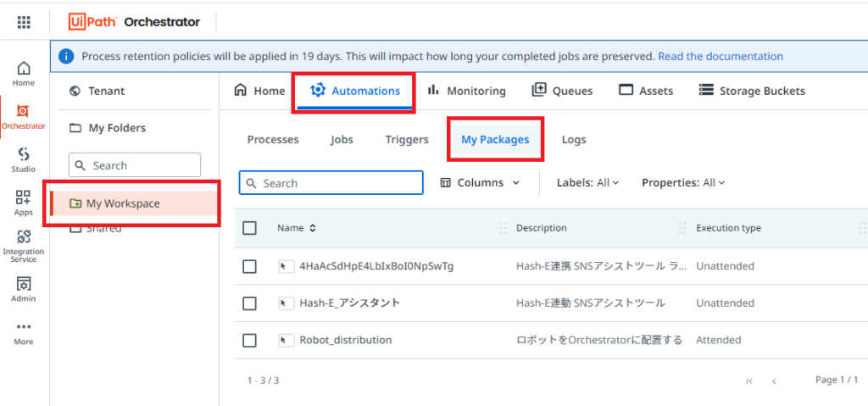Open the app launcher grid icon
The height and width of the screenshot is (406, 868).
pyautogui.click(x=24, y=22)
